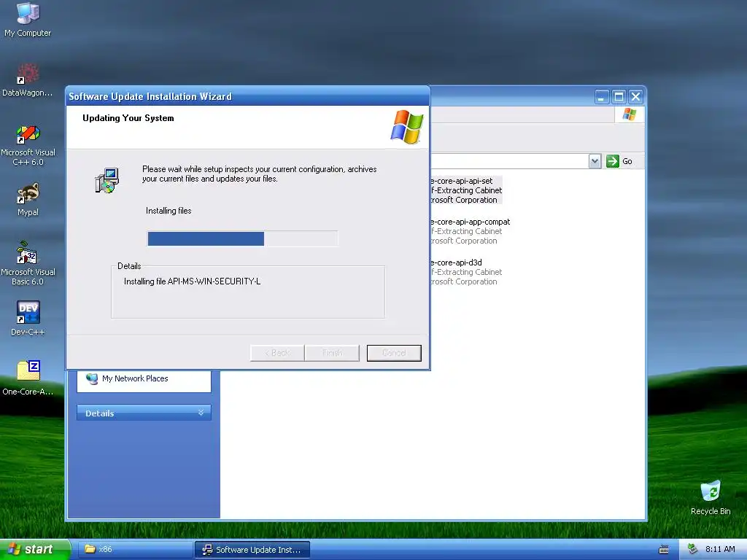The image size is (747, 560).
Task: Click the 'Updating Your System' heading
Action: point(128,118)
